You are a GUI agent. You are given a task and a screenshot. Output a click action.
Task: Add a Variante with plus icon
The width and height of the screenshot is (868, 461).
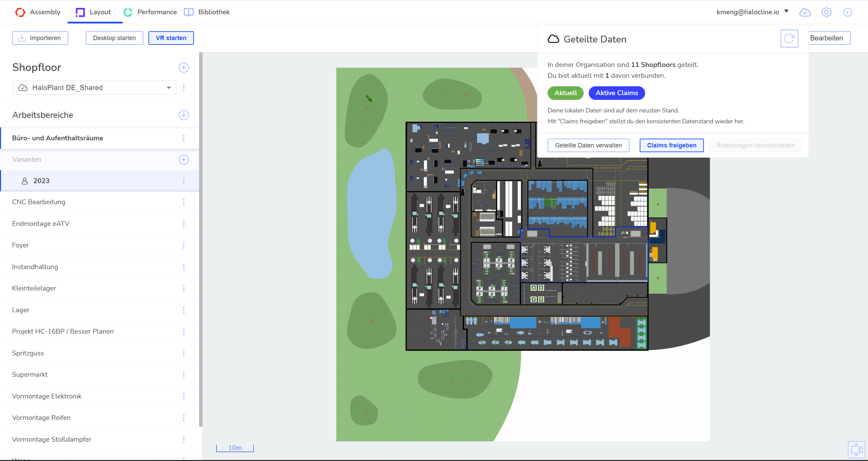pyautogui.click(x=184, y=160)
